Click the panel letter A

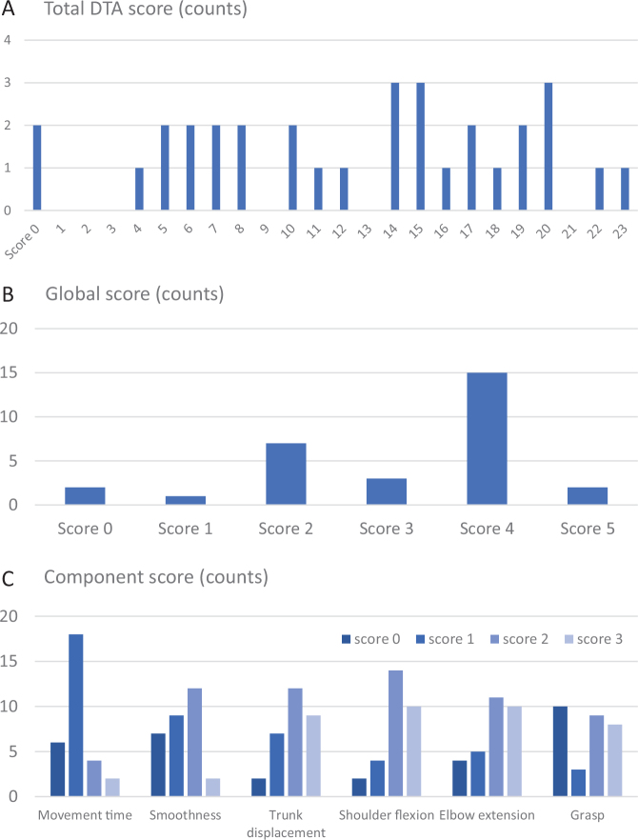pyautogui.click(x=10, y=11)
